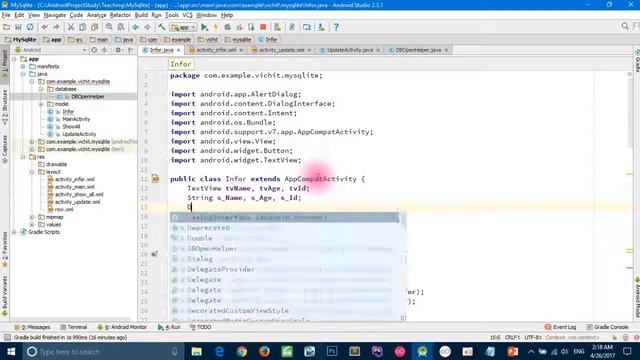Click the Paste toolbar icon

94,27
